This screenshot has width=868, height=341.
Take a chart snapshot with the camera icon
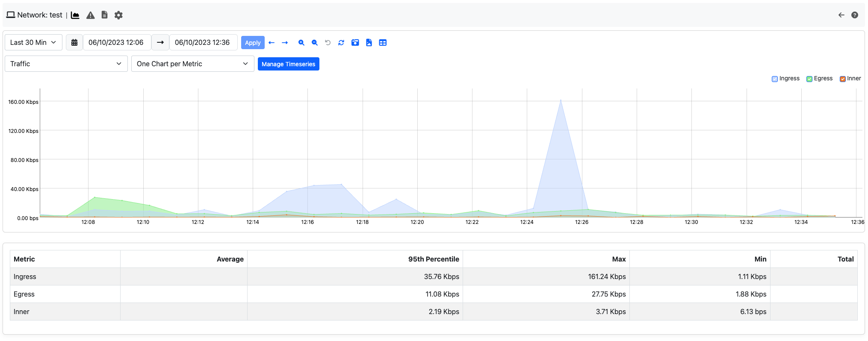pos(355,43)
